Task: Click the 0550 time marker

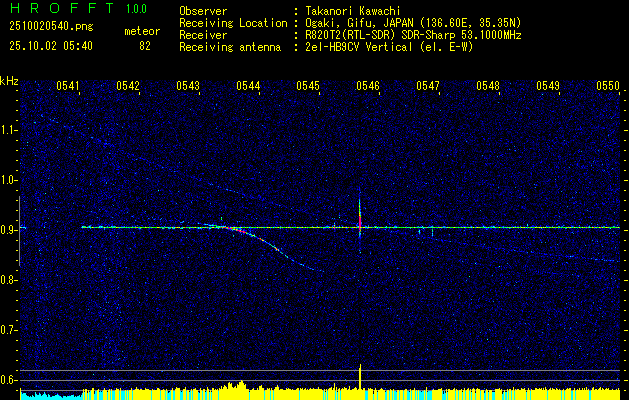Action: point(608,85)
